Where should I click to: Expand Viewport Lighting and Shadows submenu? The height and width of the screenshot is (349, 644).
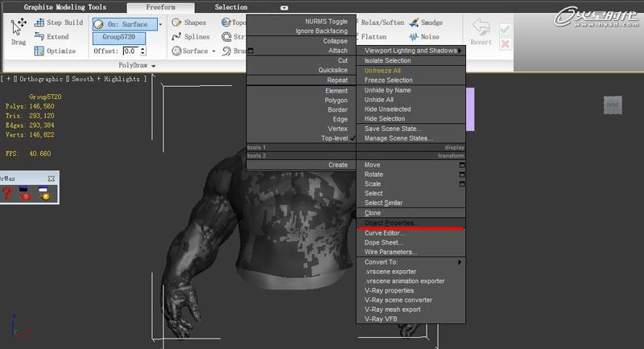pyautogui.click(x=460, y=51)
